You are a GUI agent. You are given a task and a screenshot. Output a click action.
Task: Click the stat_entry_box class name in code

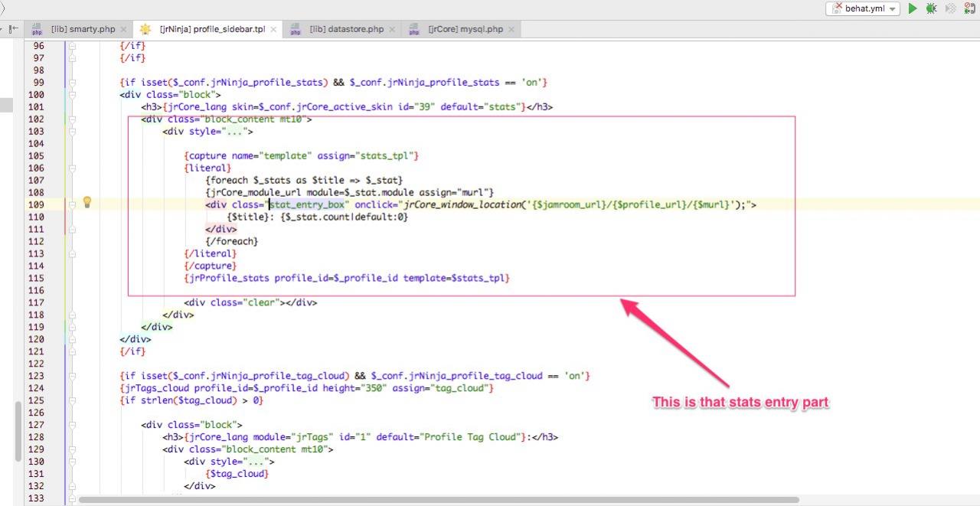309,205
